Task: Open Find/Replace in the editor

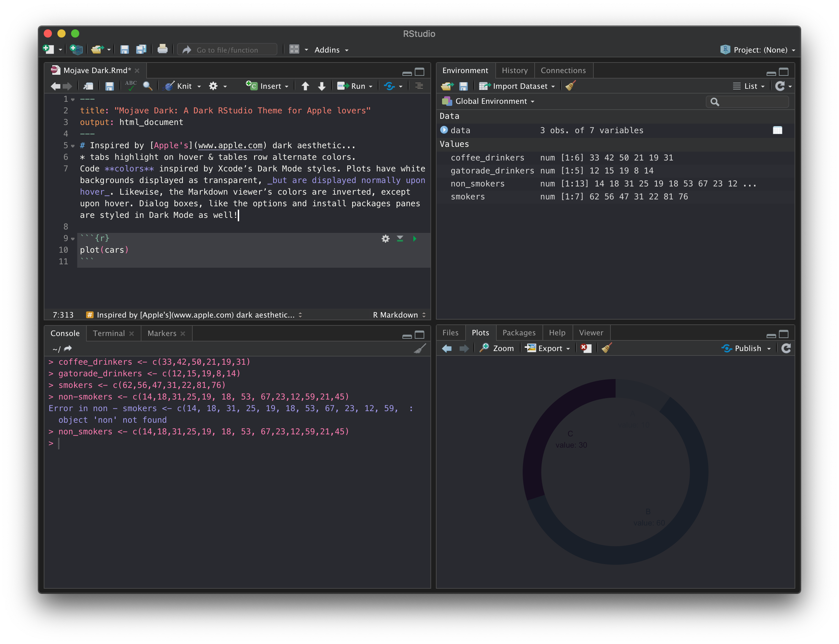Action: [x=147, y=86]
